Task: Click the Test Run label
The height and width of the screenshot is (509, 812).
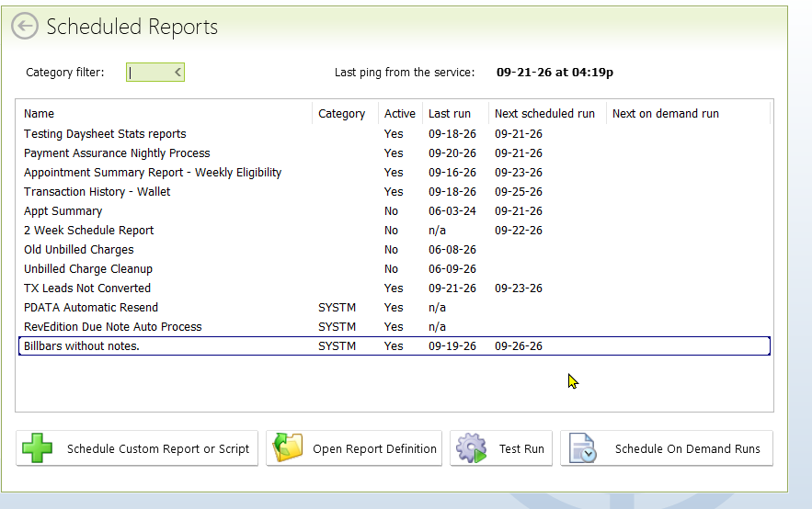Action: coord(521,448)
